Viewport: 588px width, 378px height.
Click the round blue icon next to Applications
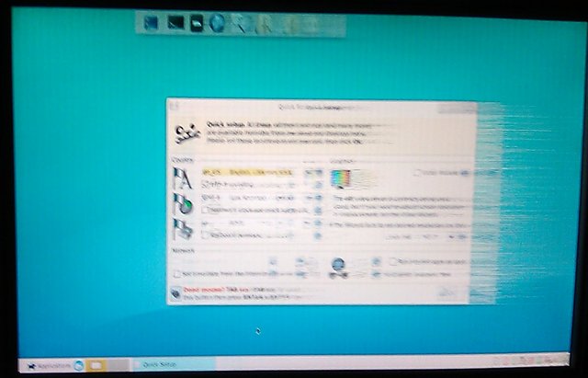pyautogui.click(x=78, y=365)
